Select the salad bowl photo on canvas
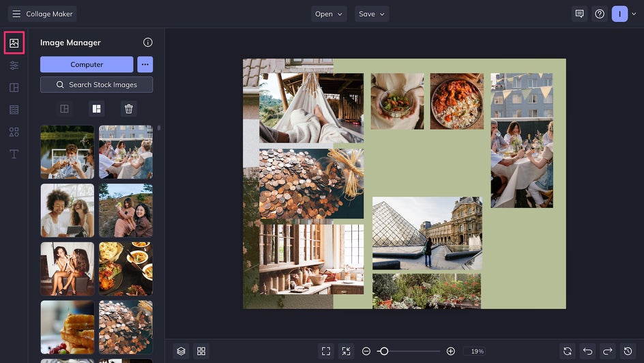Image resolution: width=644 pixels, height=363 pixels. 397,102
